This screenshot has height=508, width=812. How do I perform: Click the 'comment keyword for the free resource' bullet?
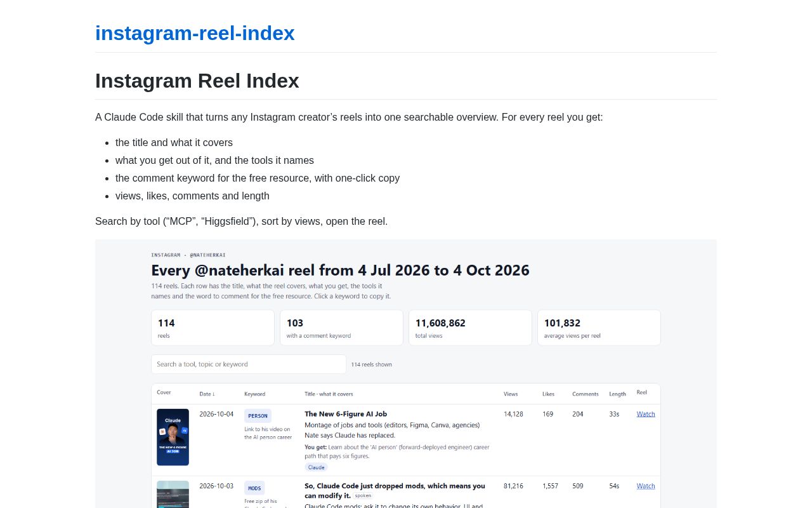pos(258,178)
